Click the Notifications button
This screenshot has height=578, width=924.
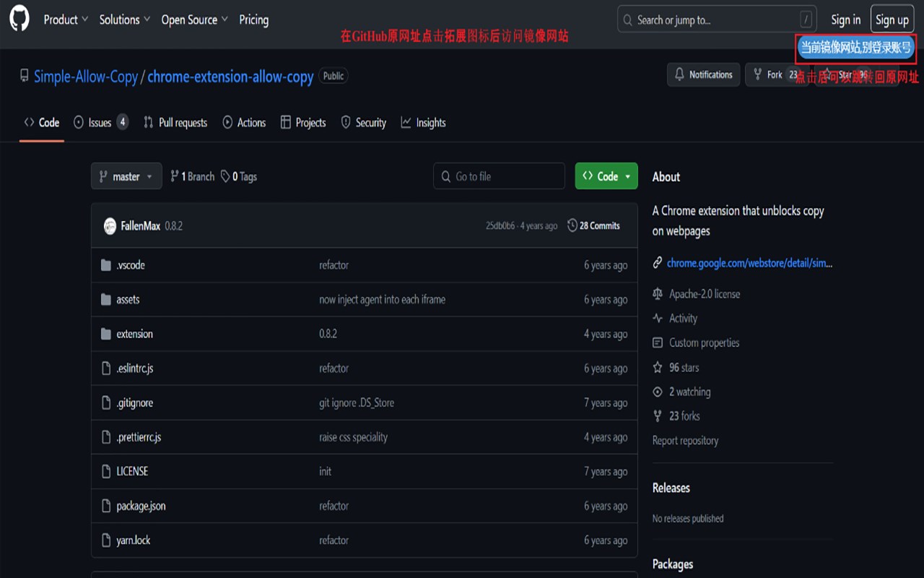[704, 74]
